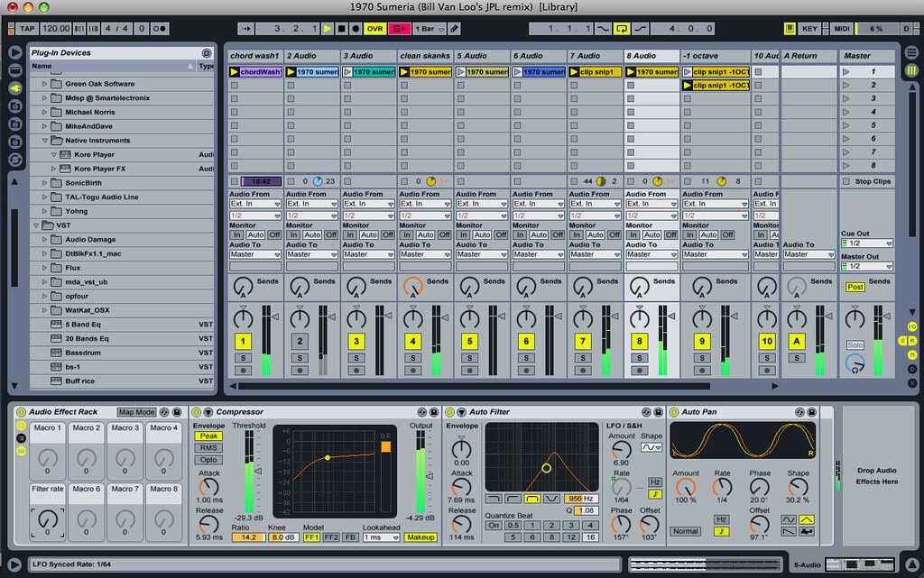Expand the SonicBirth folder
Screen dimensions: 924x578
[x=45, y=183]
